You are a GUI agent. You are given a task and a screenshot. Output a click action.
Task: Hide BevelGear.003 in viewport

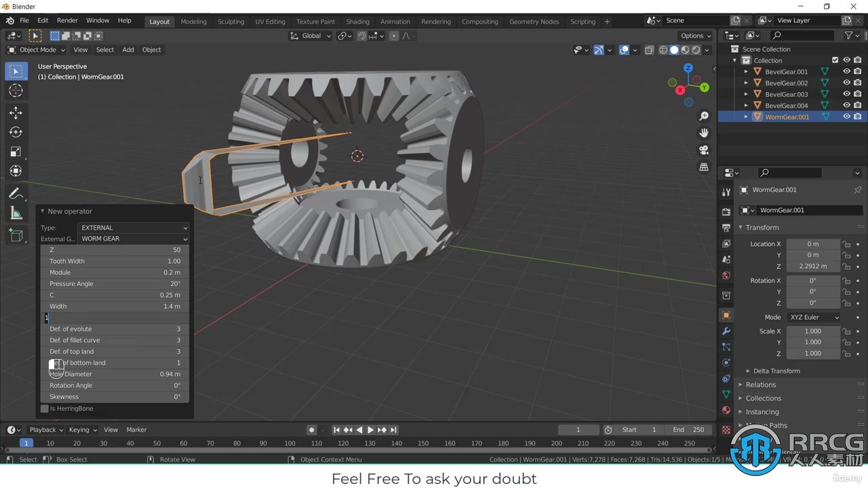coord(846,94)
